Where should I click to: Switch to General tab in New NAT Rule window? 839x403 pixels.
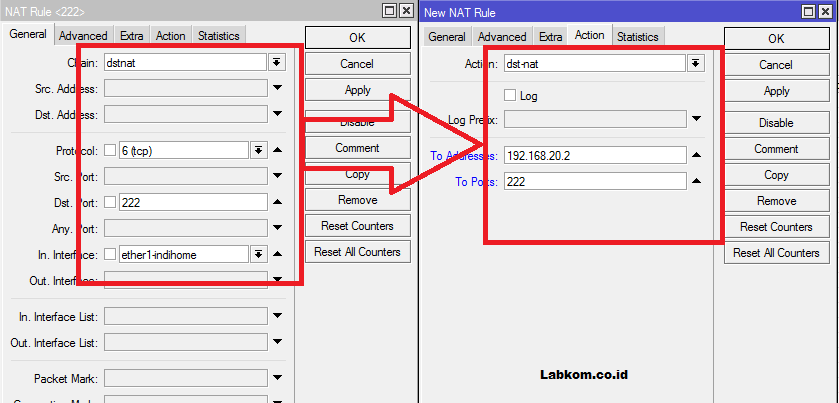coord(447,37)
